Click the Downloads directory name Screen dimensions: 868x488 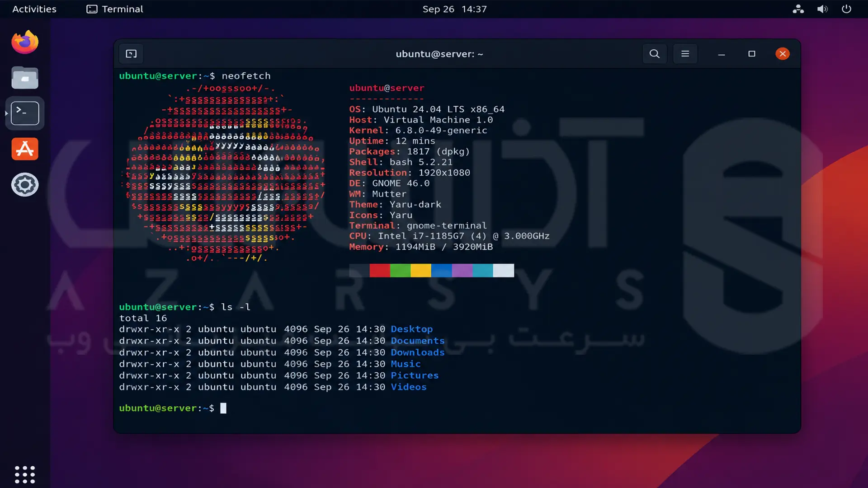(x=418, y=352)
